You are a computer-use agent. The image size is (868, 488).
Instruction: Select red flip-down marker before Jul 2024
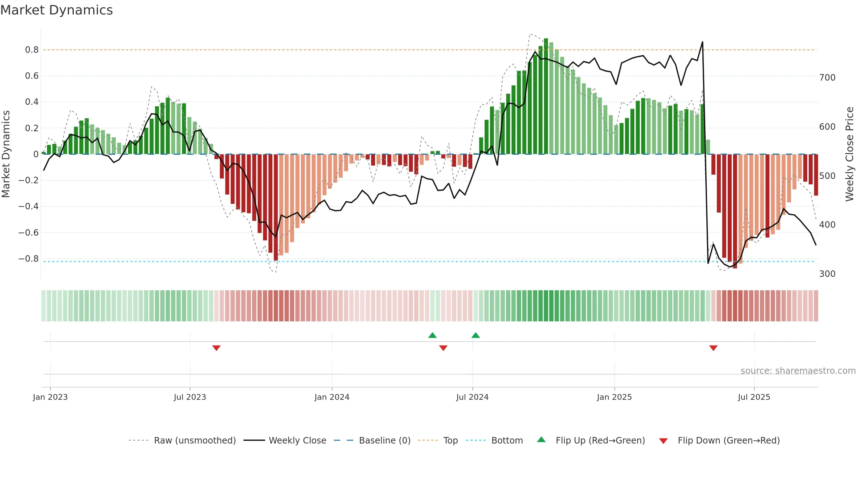click(443, 348)
